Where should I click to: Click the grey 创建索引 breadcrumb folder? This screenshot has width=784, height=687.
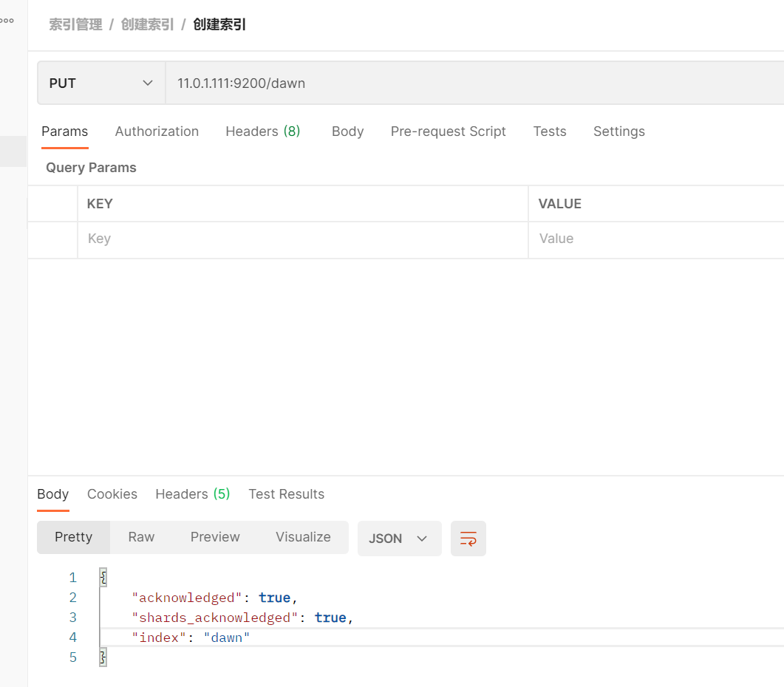148,24
